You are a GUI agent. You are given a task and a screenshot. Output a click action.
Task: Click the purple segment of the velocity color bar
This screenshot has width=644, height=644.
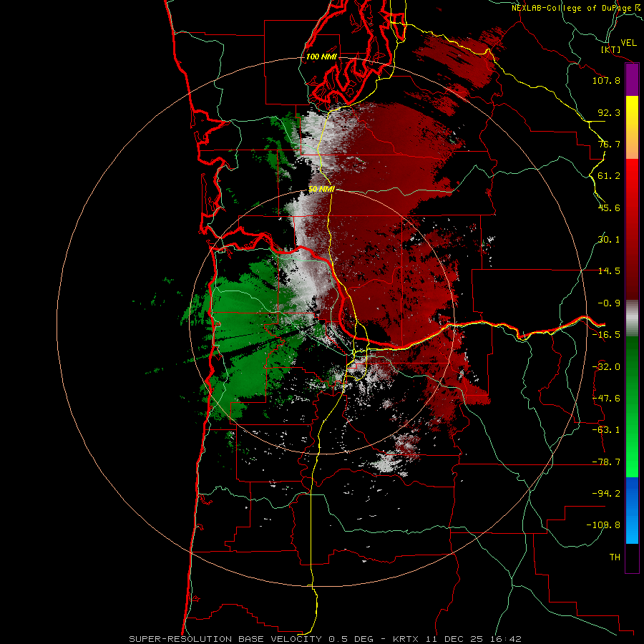pyautogui.click(x=632, y=80)
